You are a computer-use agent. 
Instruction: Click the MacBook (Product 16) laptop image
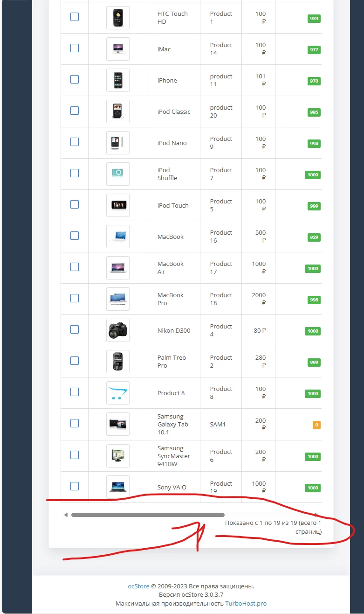pyautogui.click(x=118, y=237)
